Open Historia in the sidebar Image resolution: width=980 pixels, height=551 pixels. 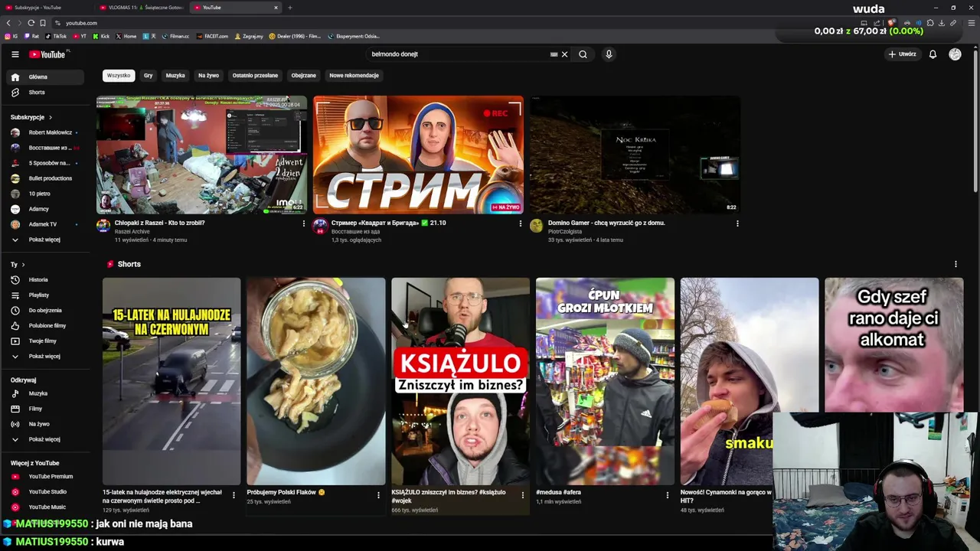click(x=46, y=279)
